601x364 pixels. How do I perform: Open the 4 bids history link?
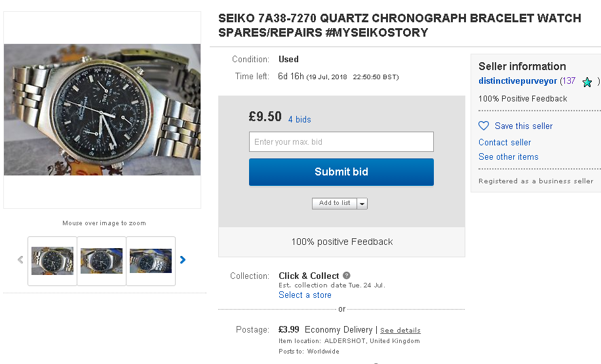click(x=300, y=120)
